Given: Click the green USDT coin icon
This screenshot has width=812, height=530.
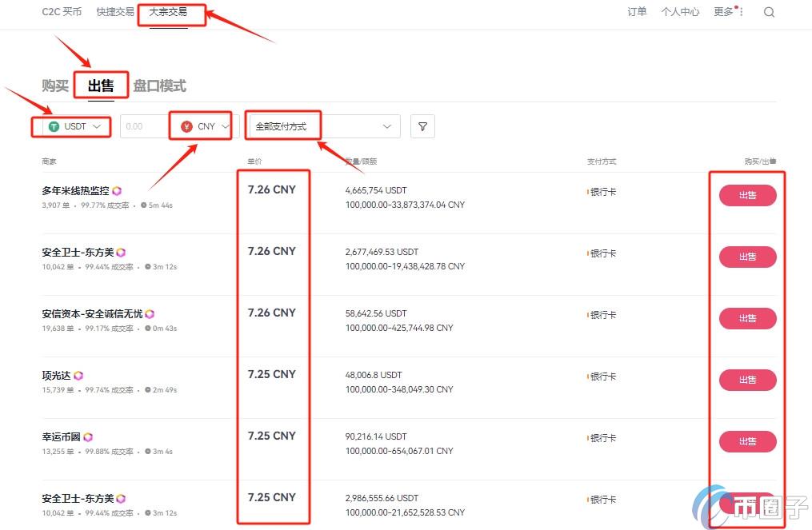Looking at the screenshot, I should [x=54, y=126].
